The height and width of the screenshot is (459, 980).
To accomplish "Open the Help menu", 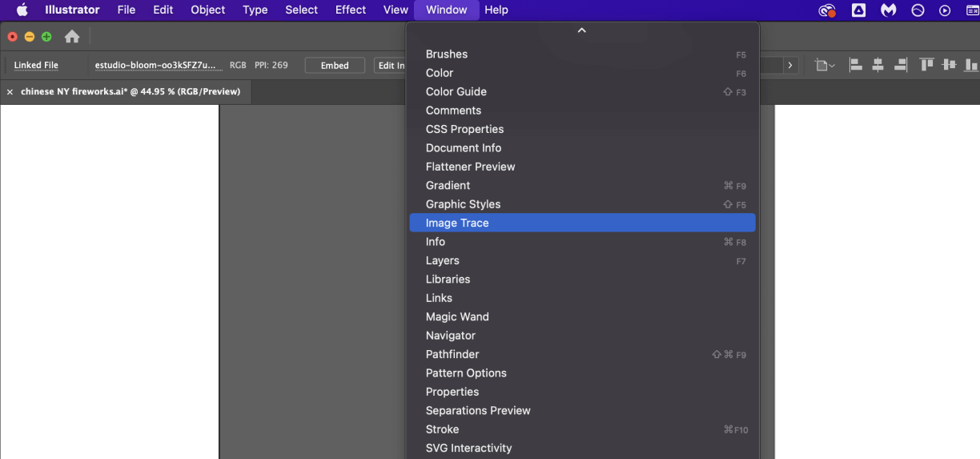I will tap(496, 10).
